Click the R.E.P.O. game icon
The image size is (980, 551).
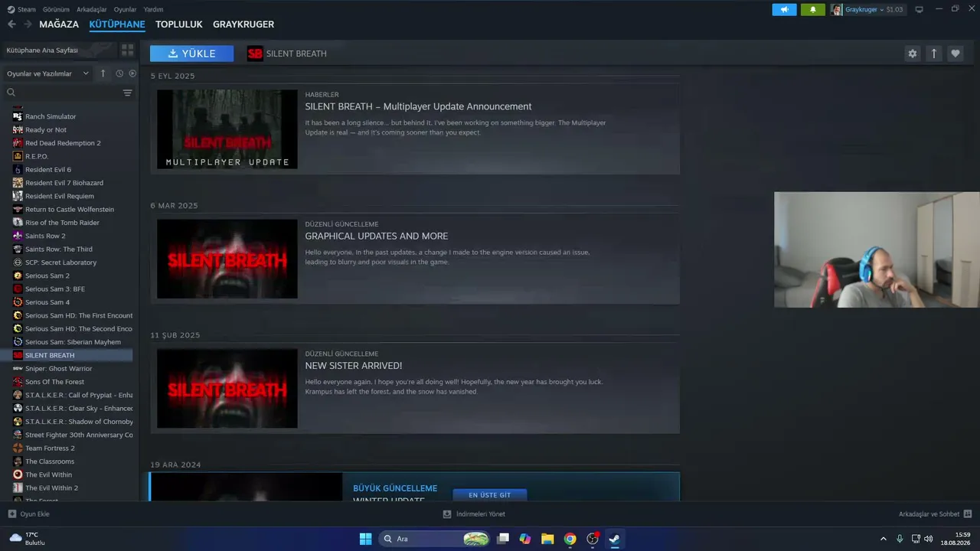click(x=18, y=156)
